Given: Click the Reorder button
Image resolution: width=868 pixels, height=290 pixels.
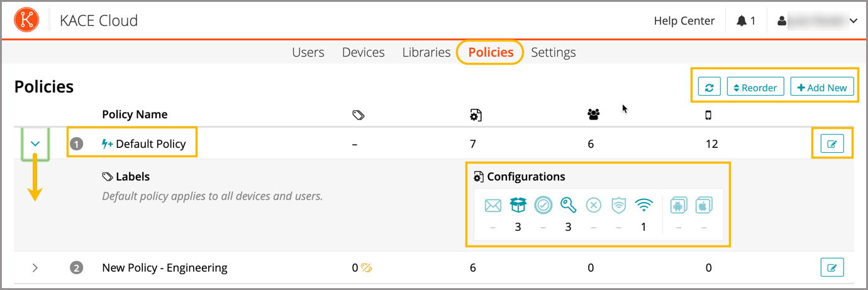Looking at the screenshot, I should point(755,87).
